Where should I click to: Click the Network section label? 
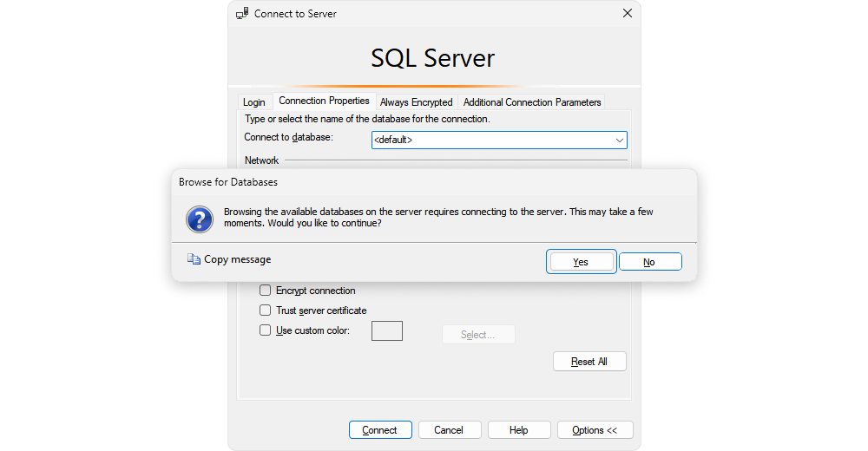[x=261, y=160]
